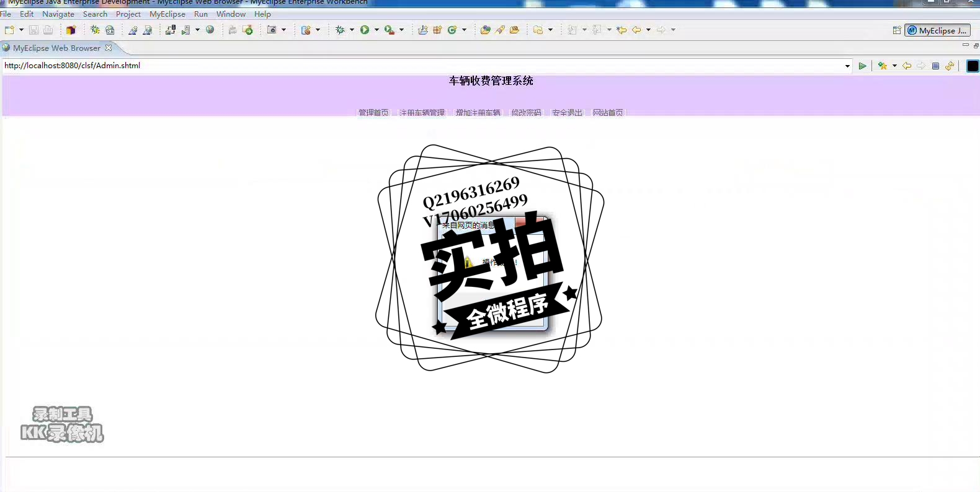Image resolution: width=980 pixels, height=492 pixels.
Task: Click the 注册车辆管理 navigation link
Action: pos(422,112)
